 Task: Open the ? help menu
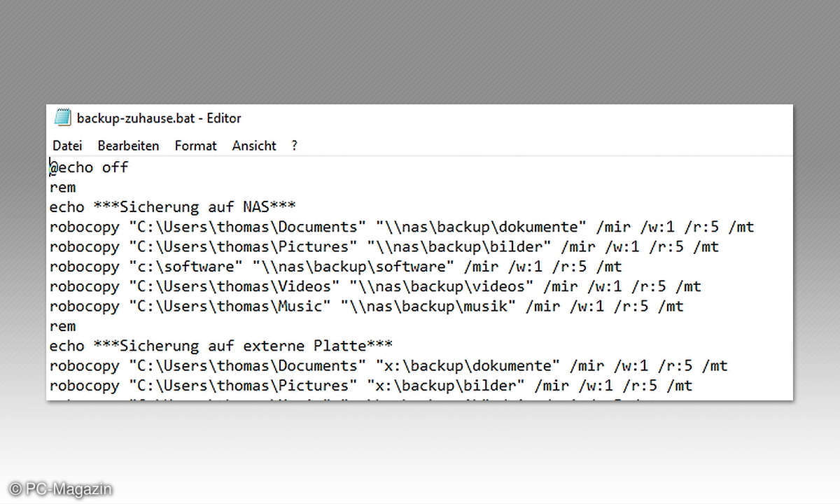pyautogui.click(x=295, y=146)
